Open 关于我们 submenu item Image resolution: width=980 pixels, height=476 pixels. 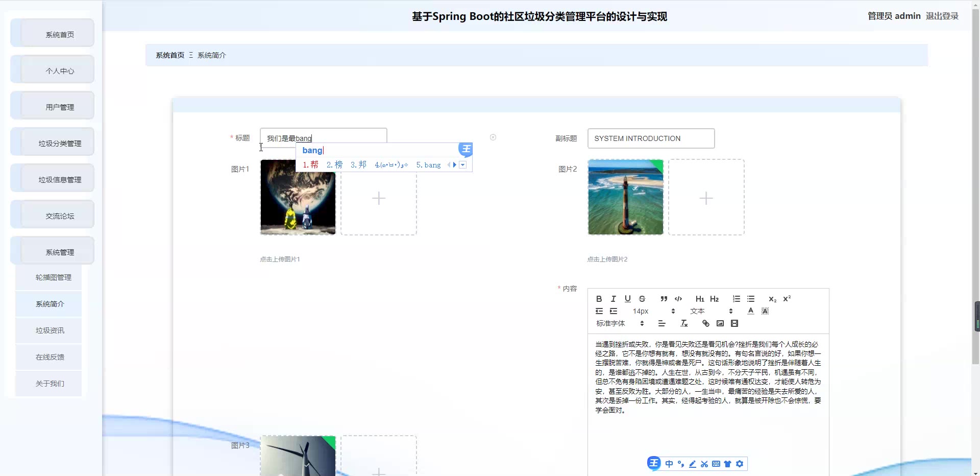pyautogui.click(x=48, y=384)
